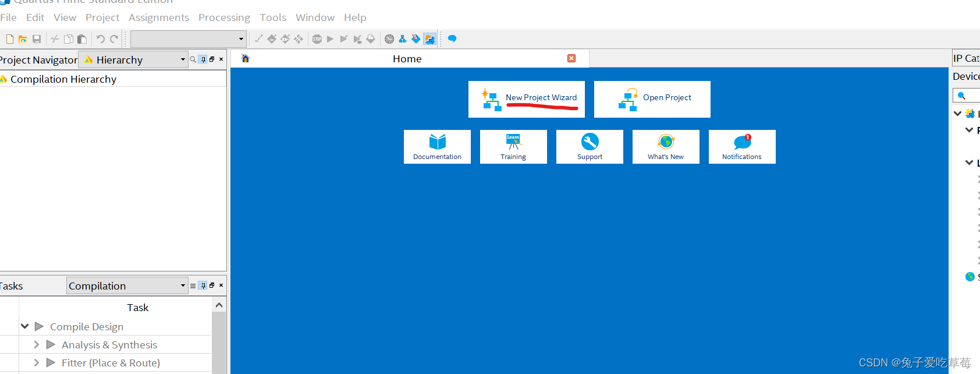Image resolution: width=980 pixels, height=374 pixels.
Task: Open the Pin Planner toolbar icon
Action: tap(285, 39)
